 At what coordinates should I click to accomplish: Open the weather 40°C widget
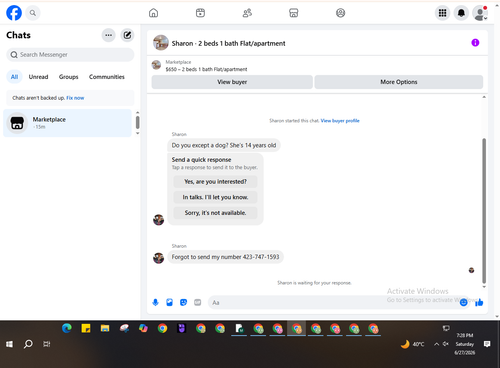[x=413, y=344]
